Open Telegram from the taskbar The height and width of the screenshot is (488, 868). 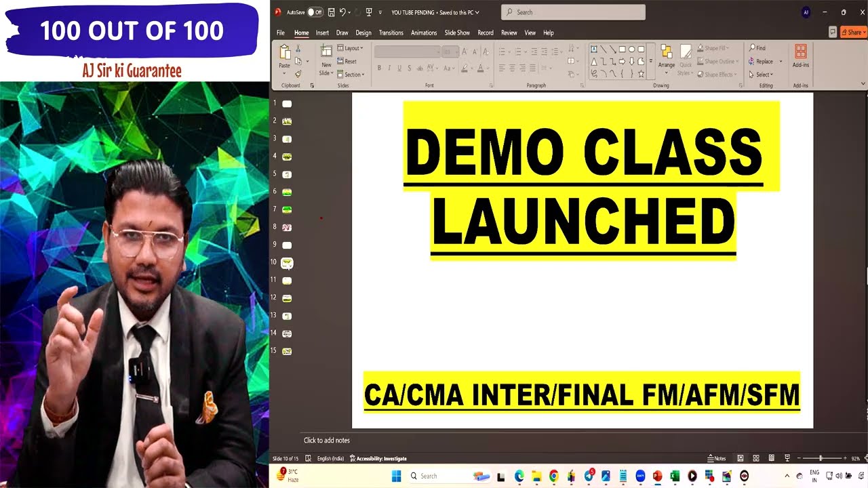coord(589,476)
